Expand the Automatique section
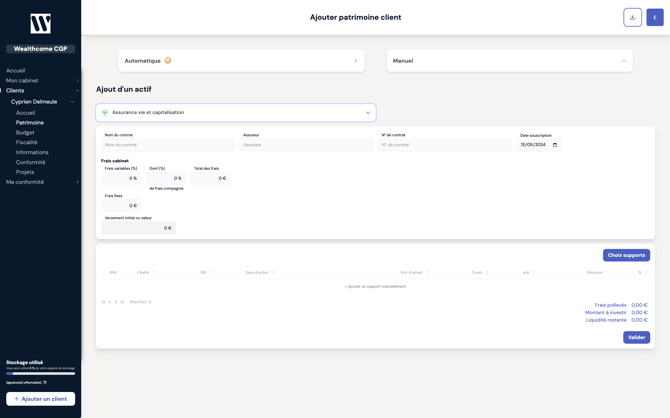 355,61
